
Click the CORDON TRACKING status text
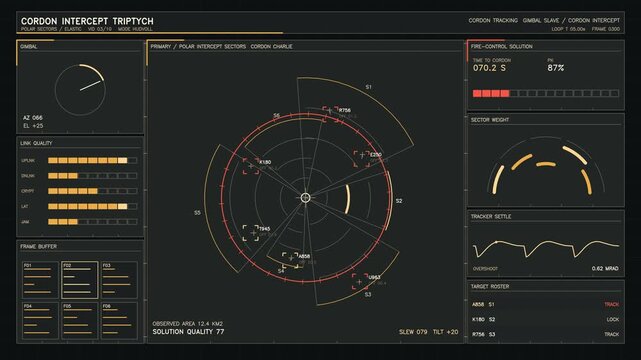click(493, 20)
